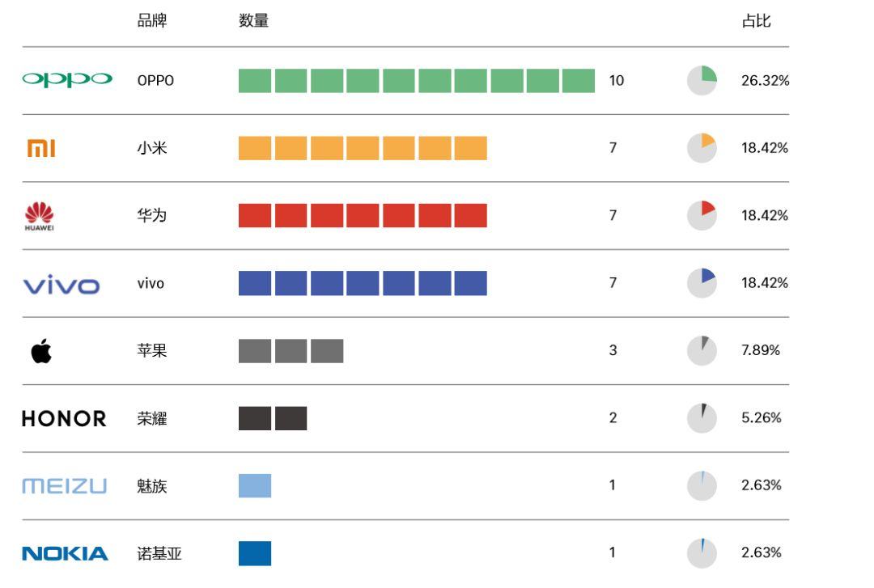Click the 18.42% pie chart for 小米
This screenshot has height=588, width=874.
point(702,148)
